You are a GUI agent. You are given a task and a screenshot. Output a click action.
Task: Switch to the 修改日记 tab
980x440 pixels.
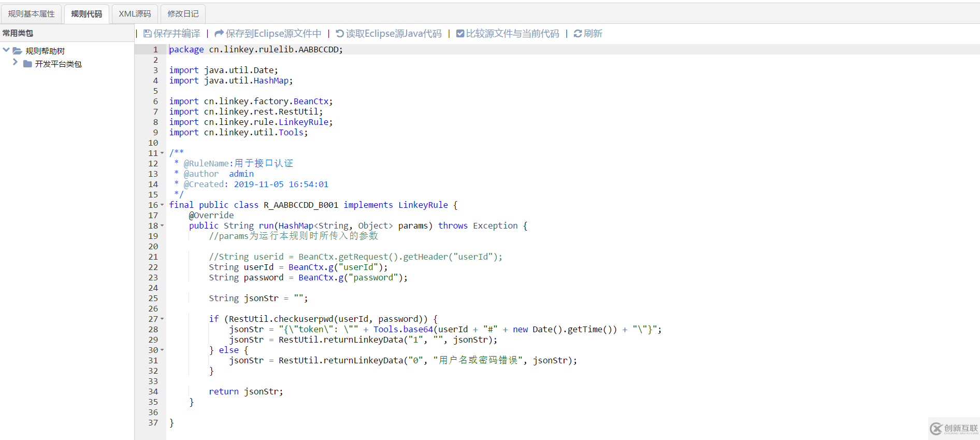click(x=183, y=14)
